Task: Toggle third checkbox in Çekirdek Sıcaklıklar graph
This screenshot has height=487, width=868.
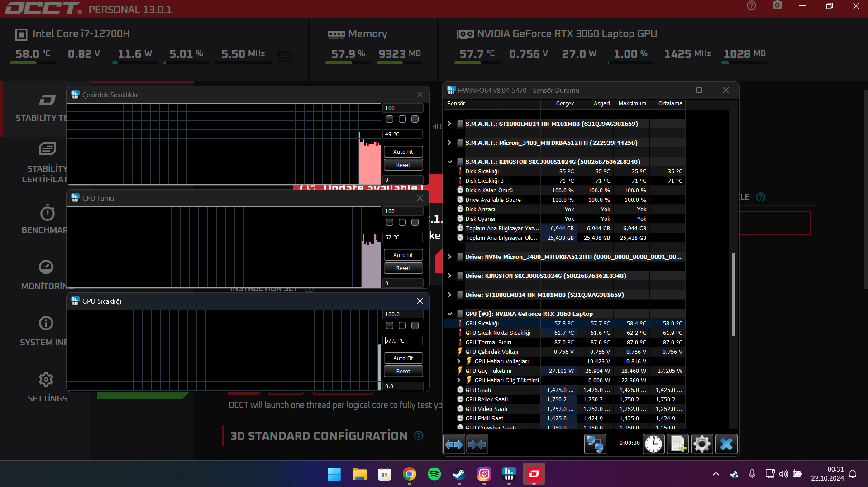Action: point(415,119)
